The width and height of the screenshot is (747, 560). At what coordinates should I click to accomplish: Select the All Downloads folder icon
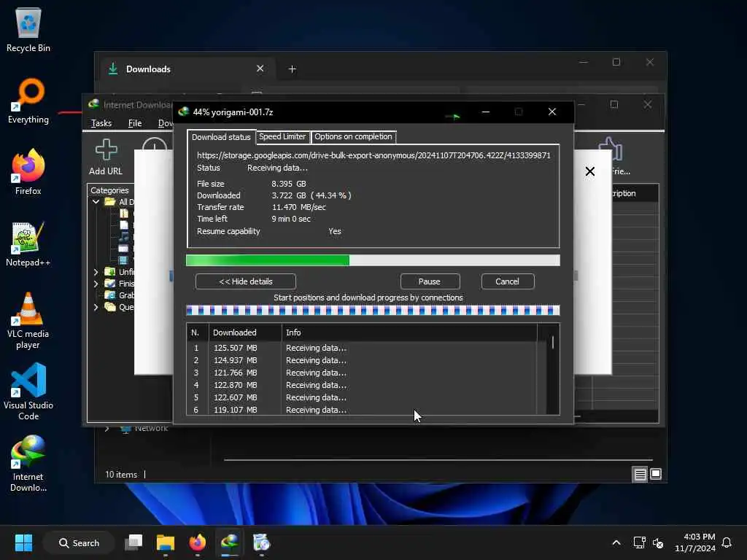(x=110, y=201)
